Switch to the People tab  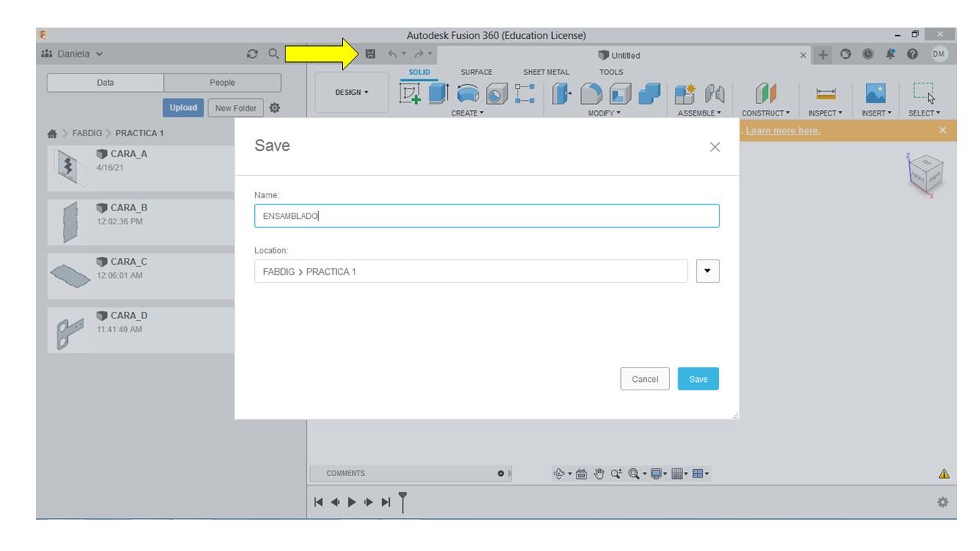pos(222,83)
